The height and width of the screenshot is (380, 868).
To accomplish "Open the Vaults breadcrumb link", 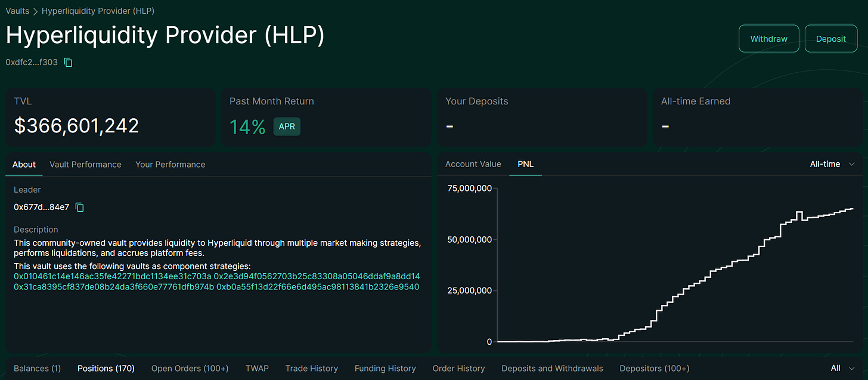I will click(17, 11).
